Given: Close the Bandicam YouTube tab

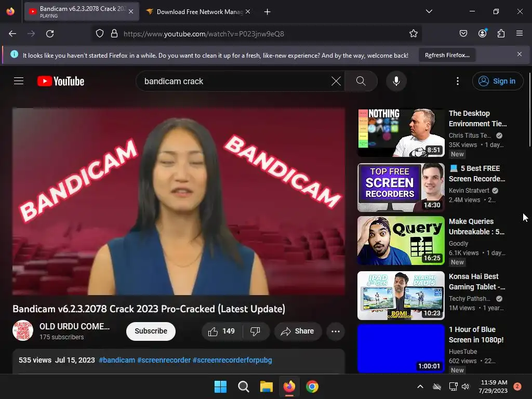Looking at the screenshot, I should pos(131,11).
